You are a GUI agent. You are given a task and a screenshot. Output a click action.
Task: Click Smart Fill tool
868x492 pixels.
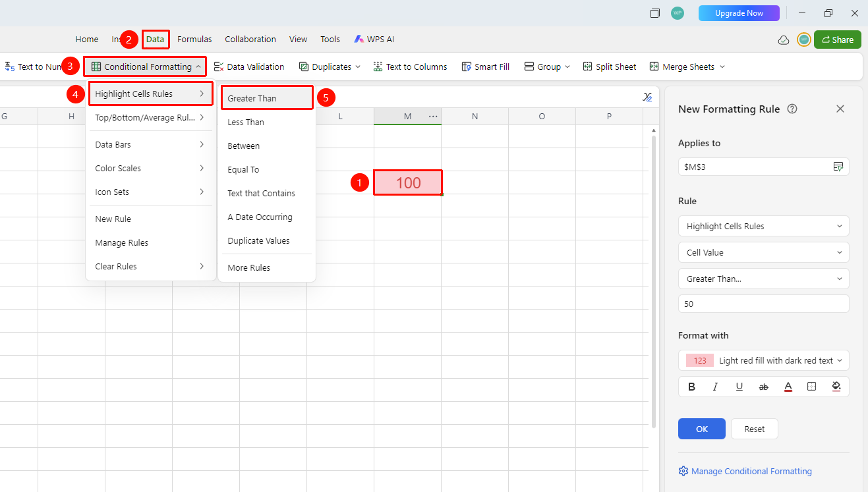point(485,67)
